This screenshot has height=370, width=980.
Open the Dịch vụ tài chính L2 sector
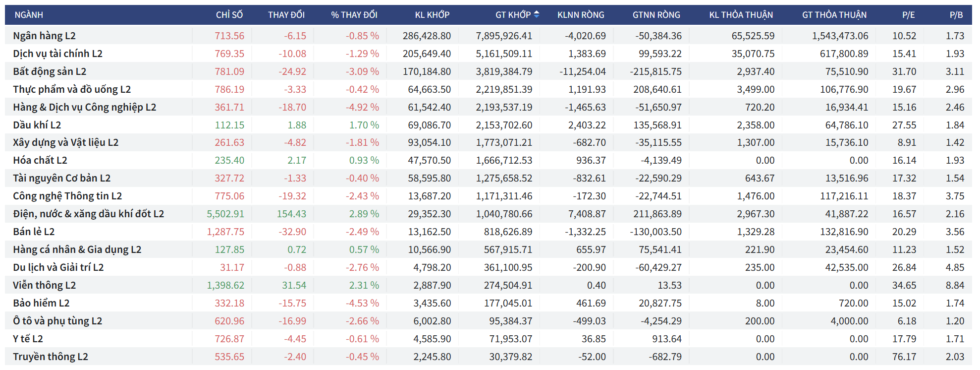(x=58, y=54)
